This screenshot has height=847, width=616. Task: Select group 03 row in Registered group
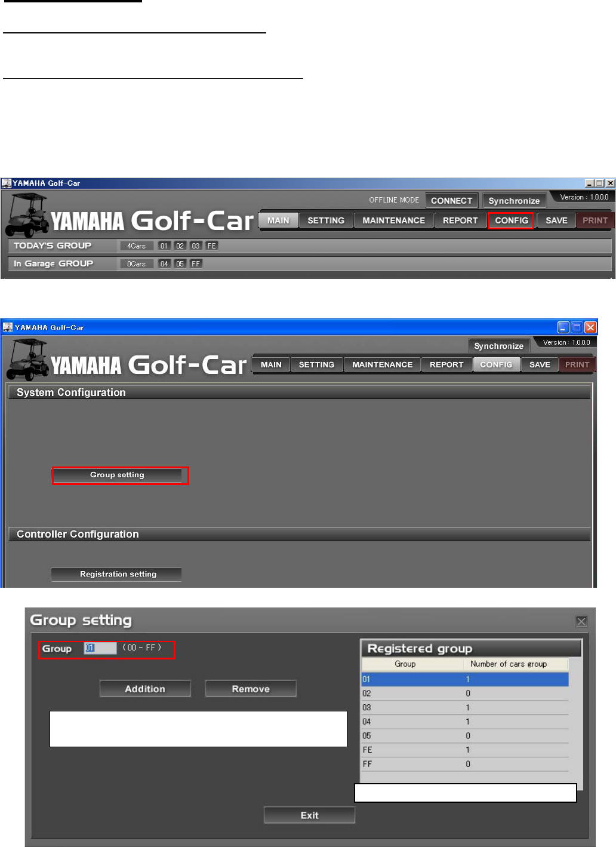(x=465, y=707)
